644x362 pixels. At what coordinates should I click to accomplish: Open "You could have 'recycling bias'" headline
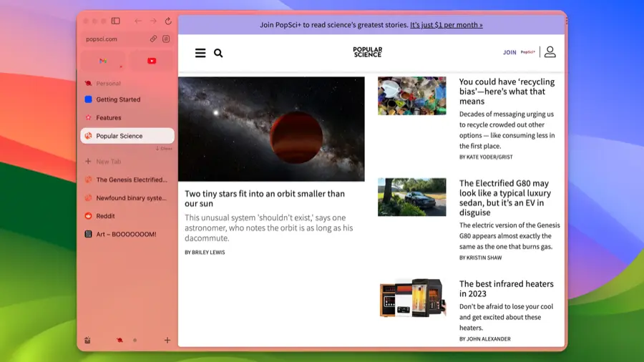pos(507,92)
